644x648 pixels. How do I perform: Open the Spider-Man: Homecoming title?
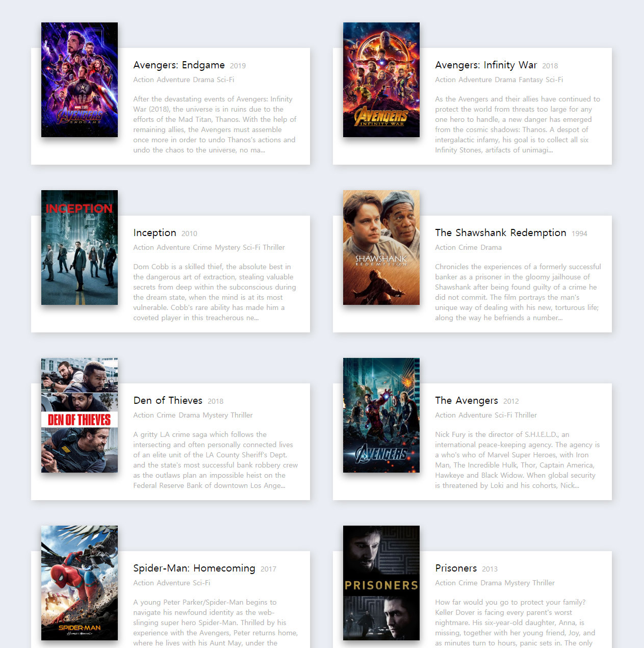pyautogui.click(x=194, y=568)
